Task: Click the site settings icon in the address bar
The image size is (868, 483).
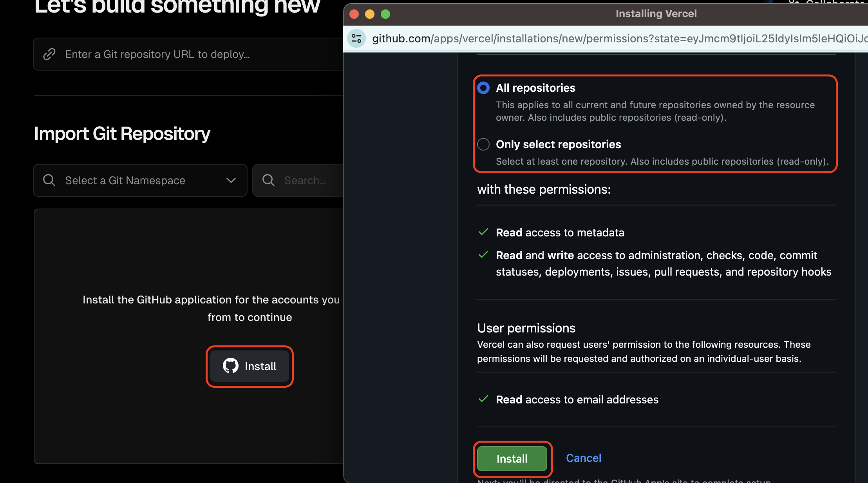Action: 356,38
